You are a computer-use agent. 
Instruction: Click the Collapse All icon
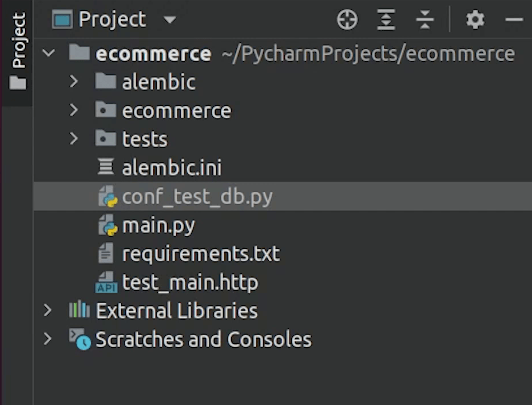tap(425, 21)
